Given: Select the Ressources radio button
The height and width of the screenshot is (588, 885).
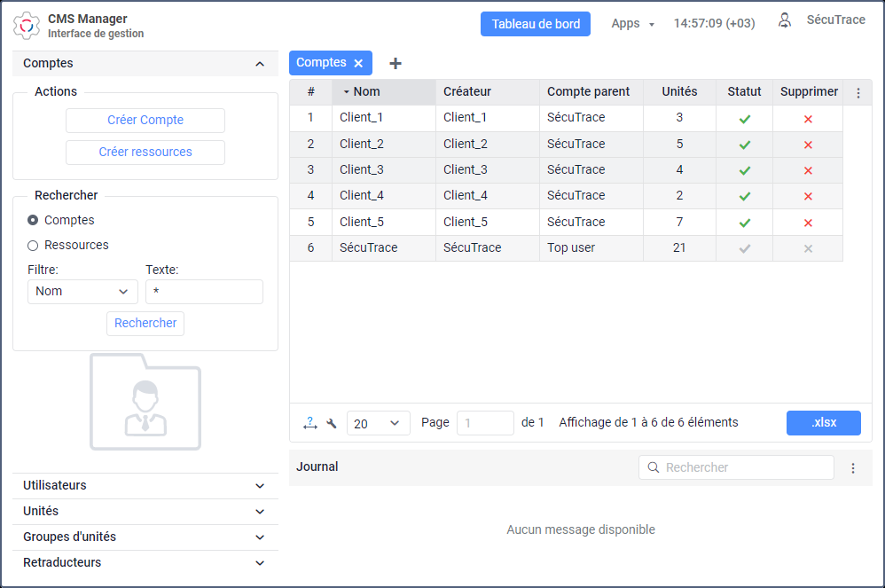Looking at the screenshot, I should [x=33, y=245].
